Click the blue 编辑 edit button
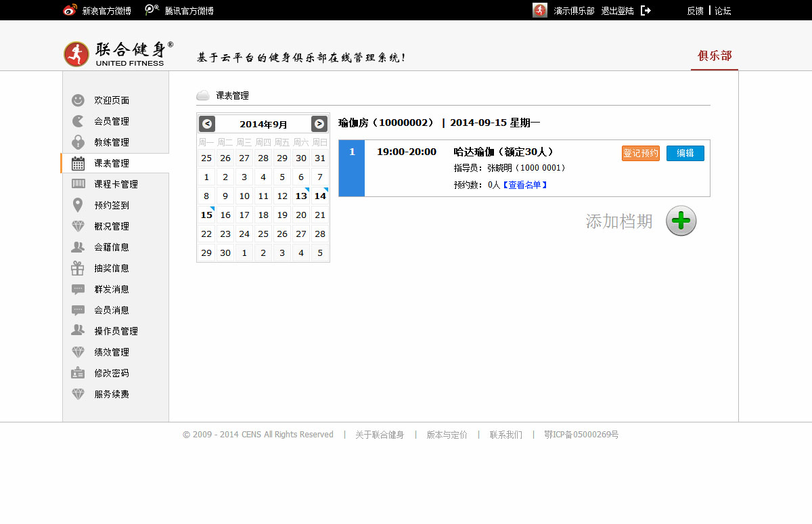Image resolution: width=812 pixels, height=524 pixels. [x=685, y=153]
